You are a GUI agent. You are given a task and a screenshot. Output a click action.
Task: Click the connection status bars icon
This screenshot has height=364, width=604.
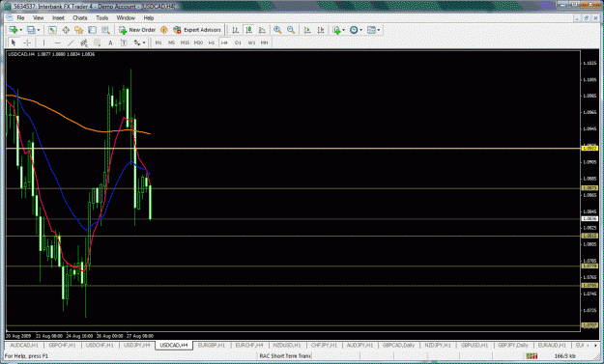532,356
